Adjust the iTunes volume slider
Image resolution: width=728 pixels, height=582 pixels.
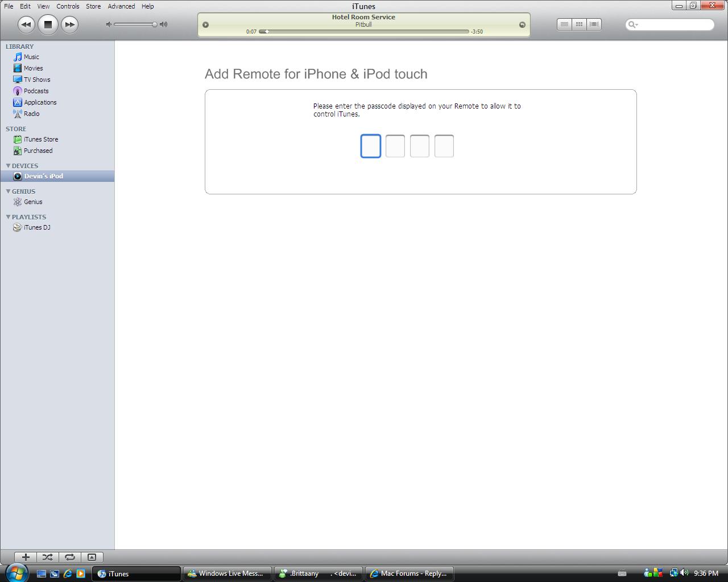point(135,24)
